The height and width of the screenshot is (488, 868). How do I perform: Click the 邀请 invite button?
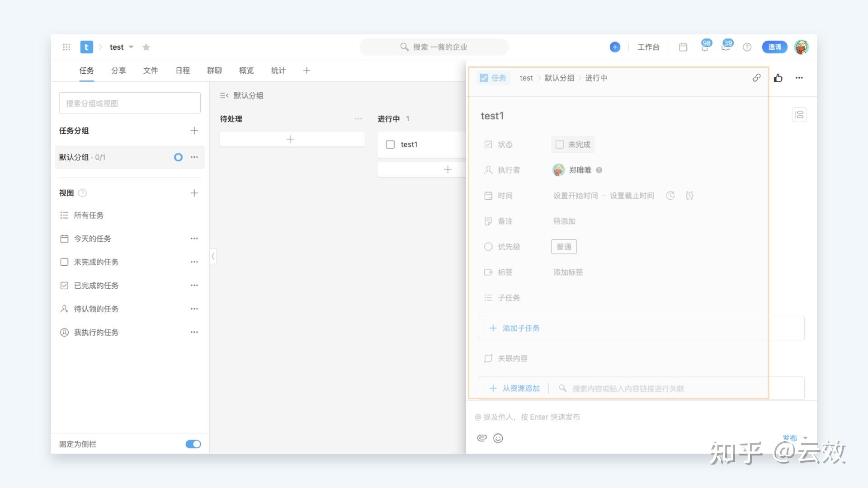pos(774,47)
